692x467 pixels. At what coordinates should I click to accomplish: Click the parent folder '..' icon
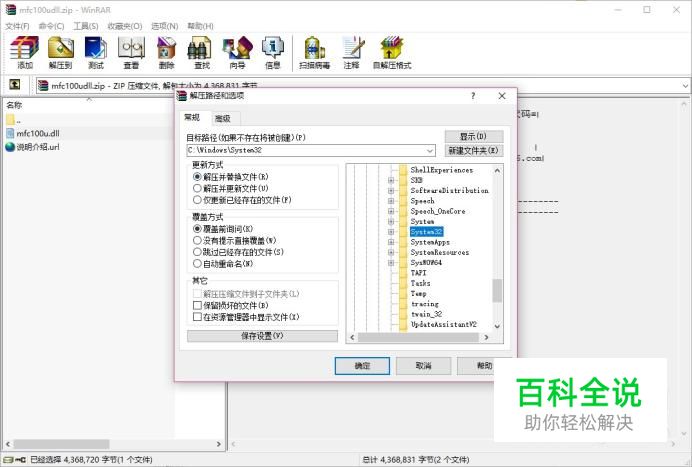(x=10, y=119)
